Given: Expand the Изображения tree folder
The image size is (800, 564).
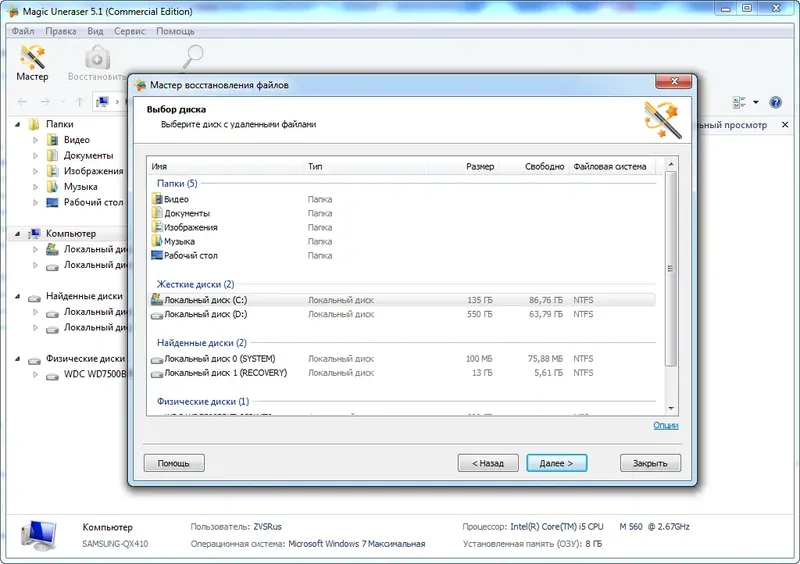Looking at the screenshot, I should pyautogui.click(x=35, y=171).
